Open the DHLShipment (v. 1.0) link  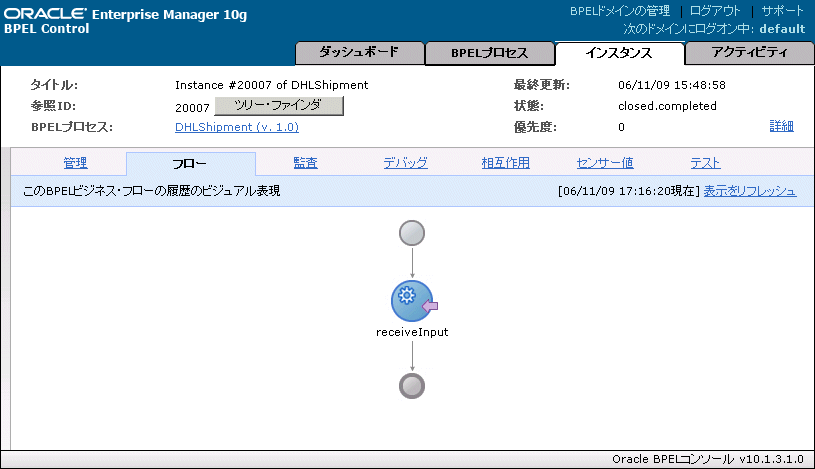(237, 127)
